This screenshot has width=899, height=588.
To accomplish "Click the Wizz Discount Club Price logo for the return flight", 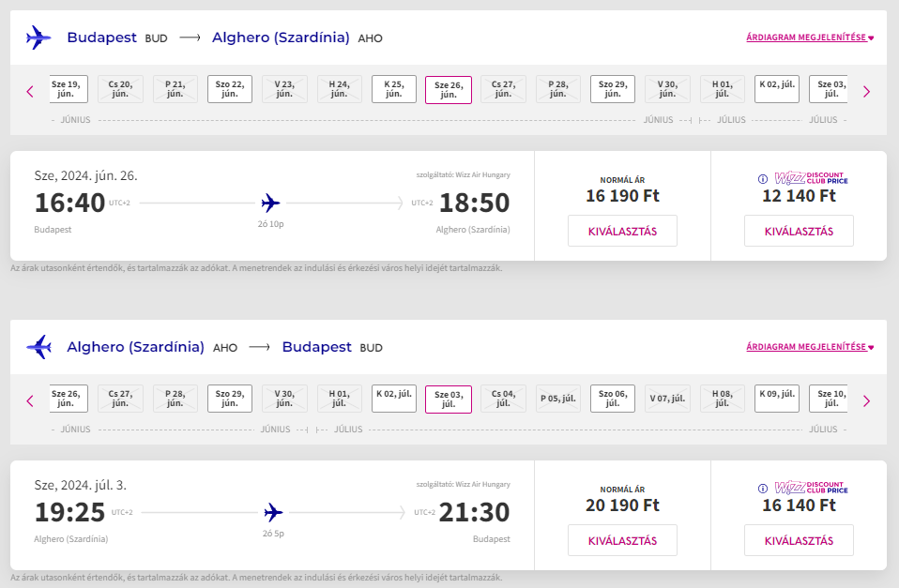I will tap(811, 488).
